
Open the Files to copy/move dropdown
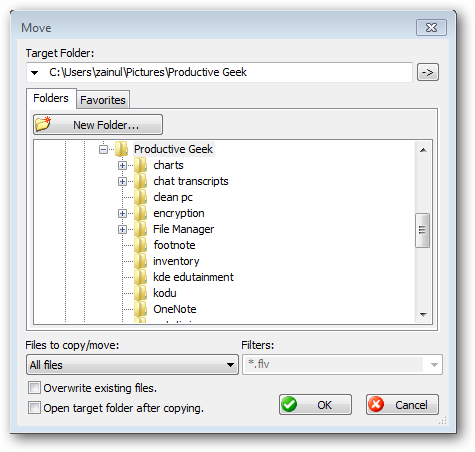(x=132, y=365)
